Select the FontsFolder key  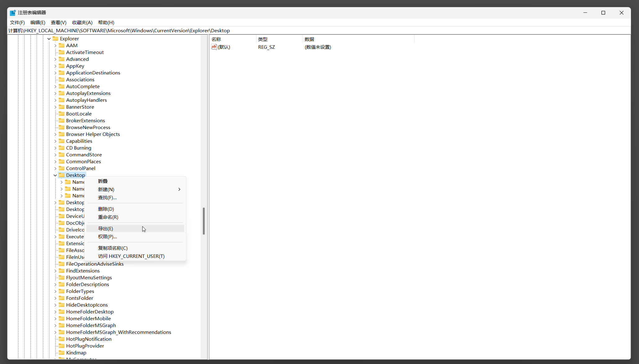(x=80, y=298)
